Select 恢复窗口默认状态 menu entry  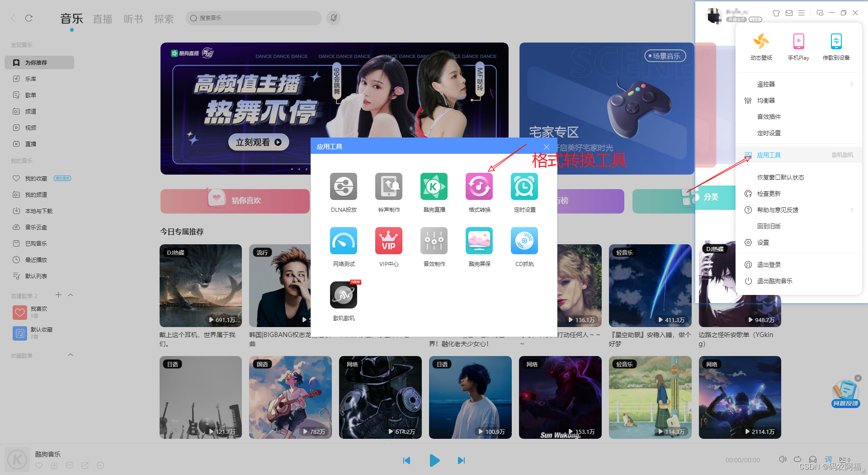tap(799, 177)
